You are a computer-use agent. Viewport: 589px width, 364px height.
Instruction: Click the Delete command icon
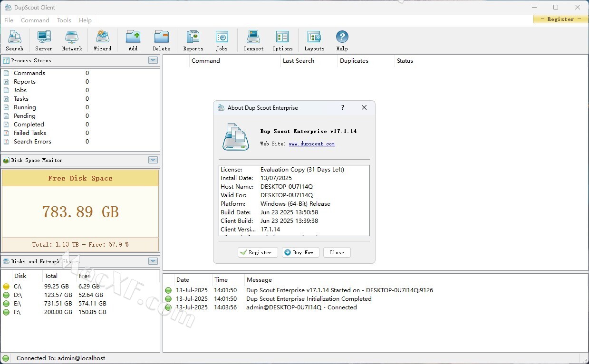161,40
